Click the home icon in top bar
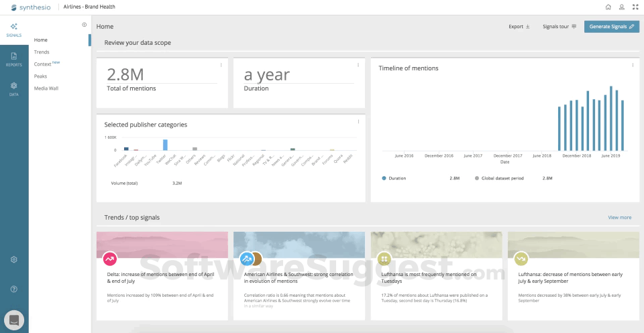644x333 pixels. pyautogui.click(x=608, y=7)
